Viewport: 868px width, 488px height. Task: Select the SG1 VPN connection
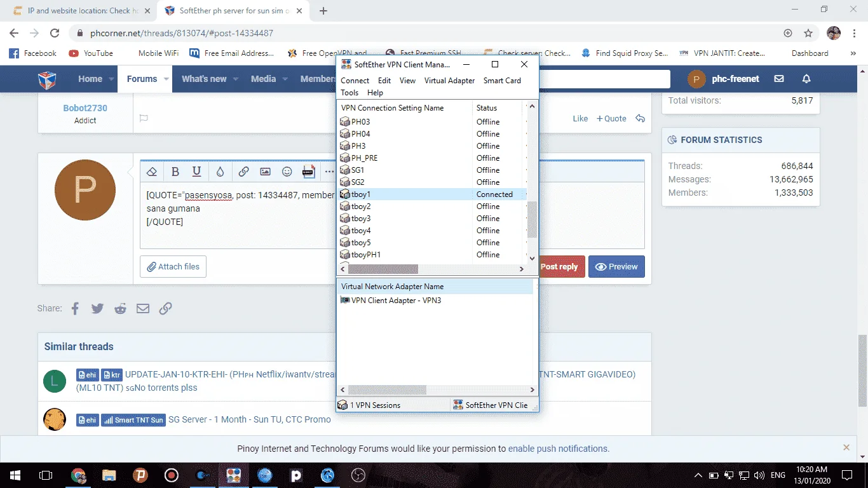point(432,170)
